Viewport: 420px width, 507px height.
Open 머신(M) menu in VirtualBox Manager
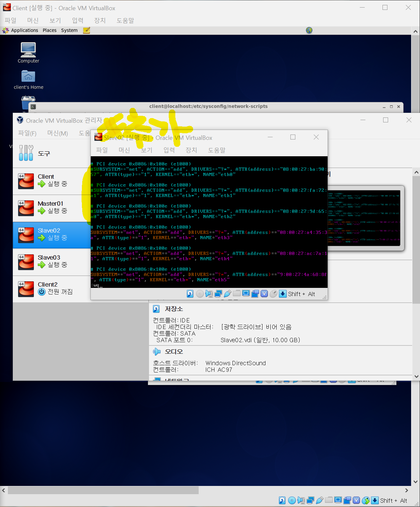coord(58,133)
